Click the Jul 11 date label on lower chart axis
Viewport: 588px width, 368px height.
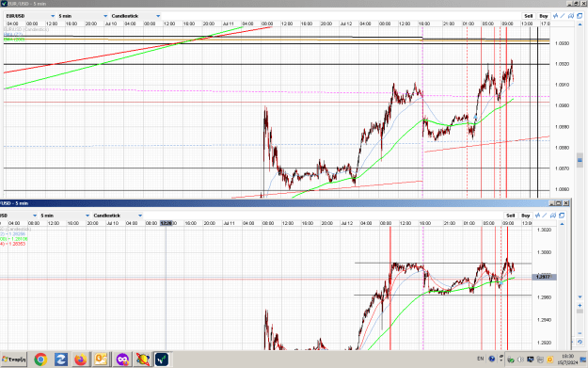point(230,223)
